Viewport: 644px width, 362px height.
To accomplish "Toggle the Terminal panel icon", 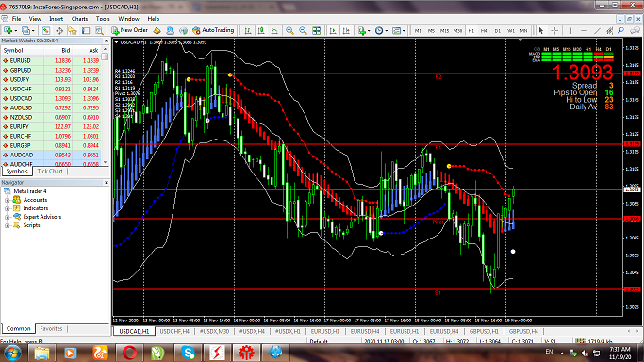I will tap(86, 30).
